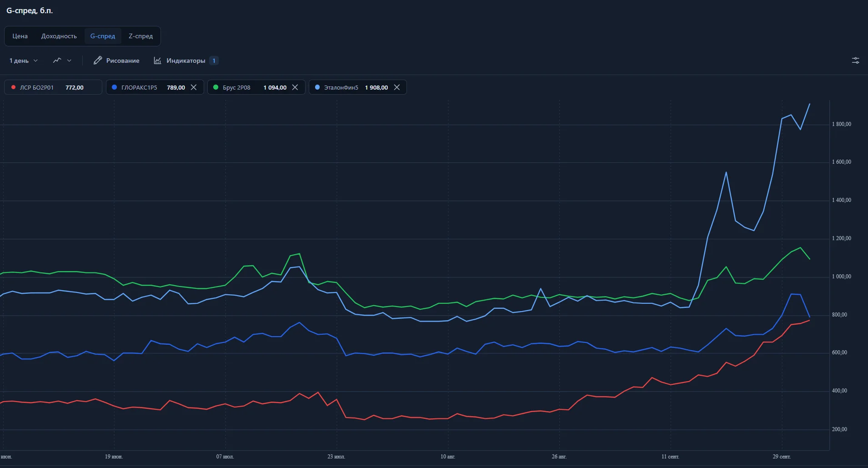Click the Индикаторы button label

tap(186, 60)
